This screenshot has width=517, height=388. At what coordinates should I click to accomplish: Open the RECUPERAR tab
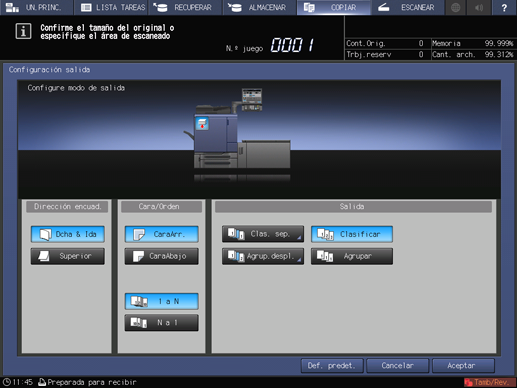(185, 7)
